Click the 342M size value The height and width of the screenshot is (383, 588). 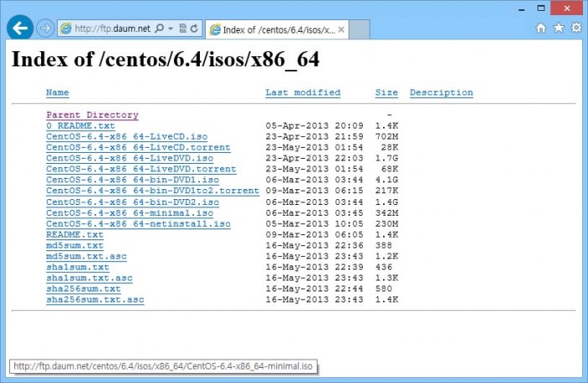click(x=386, y=213)
